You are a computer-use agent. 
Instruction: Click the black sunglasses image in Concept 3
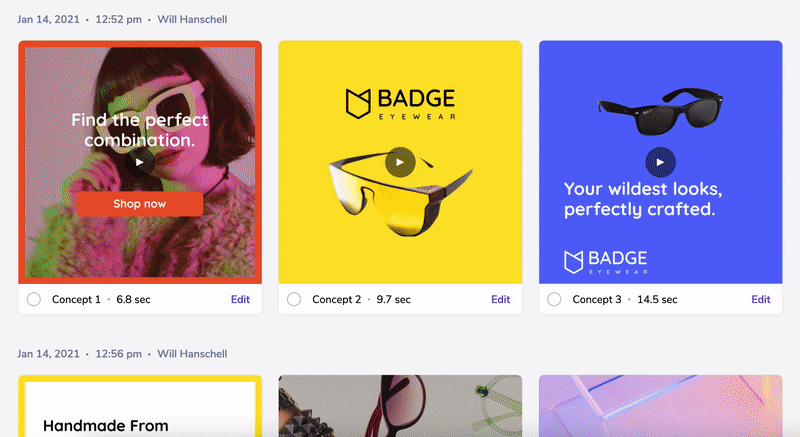point(660,107)
